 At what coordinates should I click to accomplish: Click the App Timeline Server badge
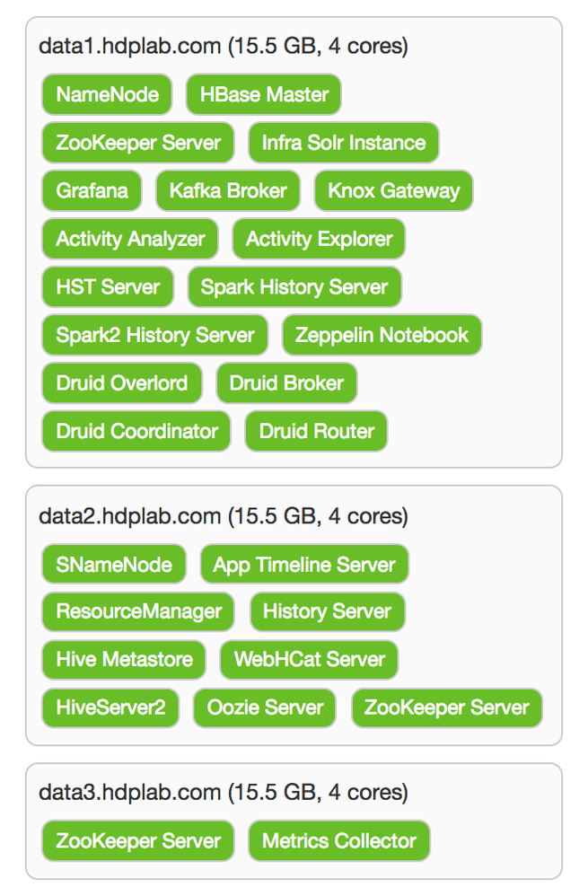[x=304, y=565]
